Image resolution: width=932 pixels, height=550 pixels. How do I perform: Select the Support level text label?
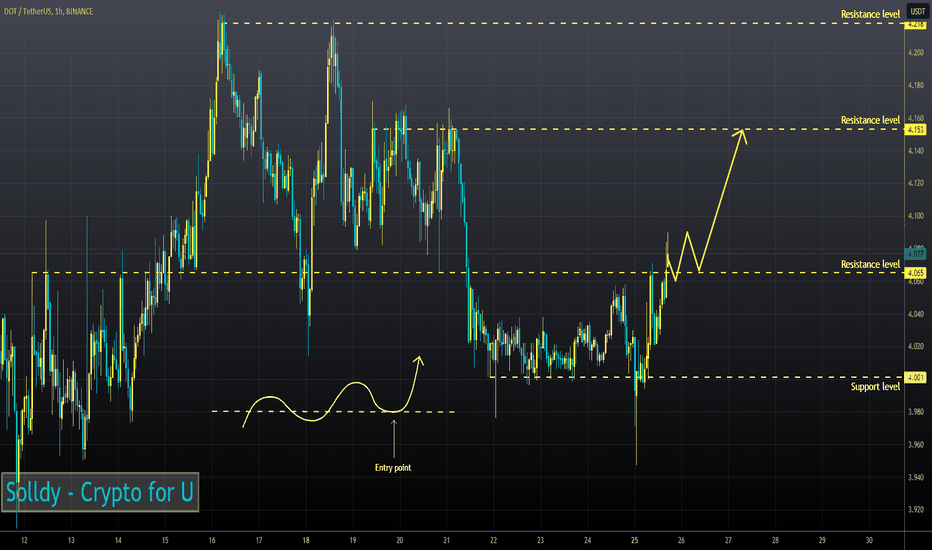point(875,386)
